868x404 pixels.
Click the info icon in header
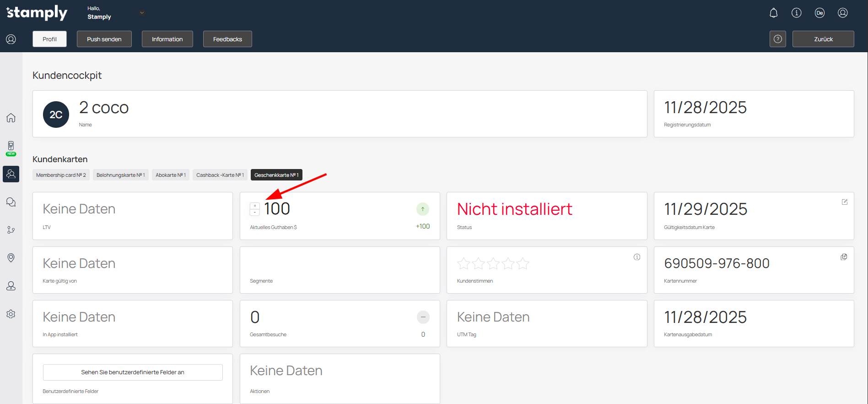[x=796, y=13]
